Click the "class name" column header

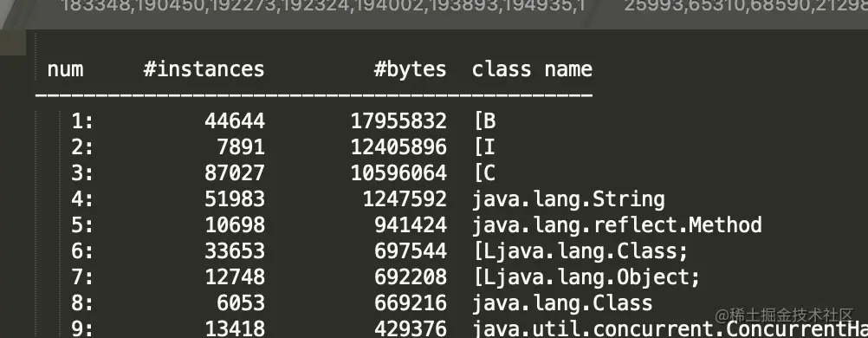532,69
